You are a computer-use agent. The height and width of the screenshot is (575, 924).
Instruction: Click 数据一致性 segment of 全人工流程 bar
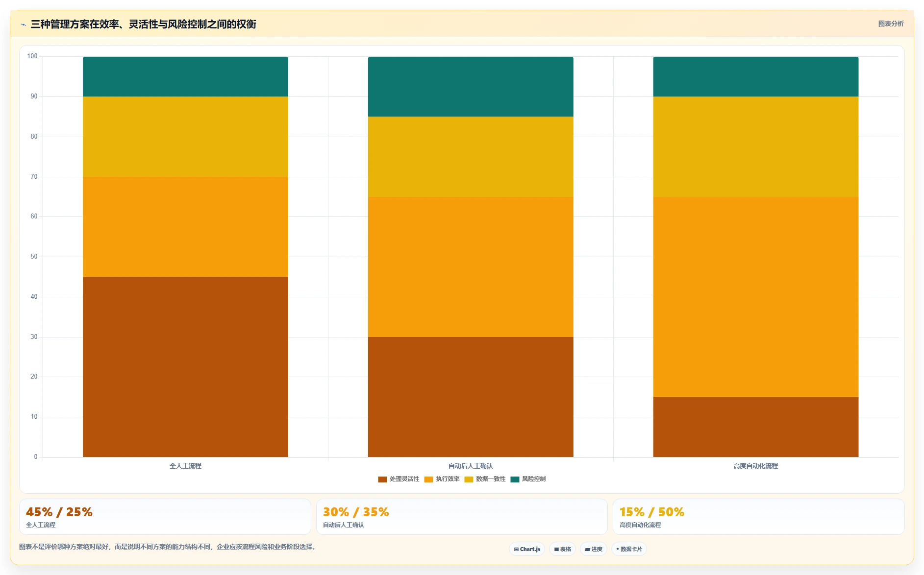185,137
